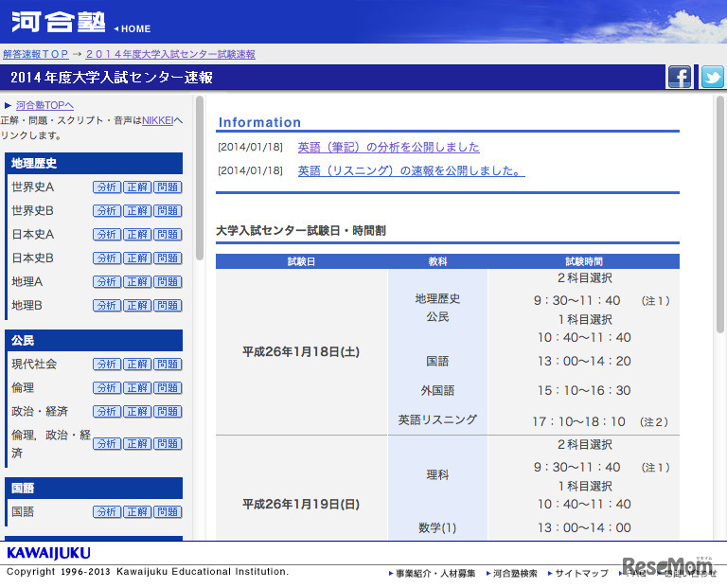
Task: Select the 英語リスニング subject cell
Action: tap(437, 419)
